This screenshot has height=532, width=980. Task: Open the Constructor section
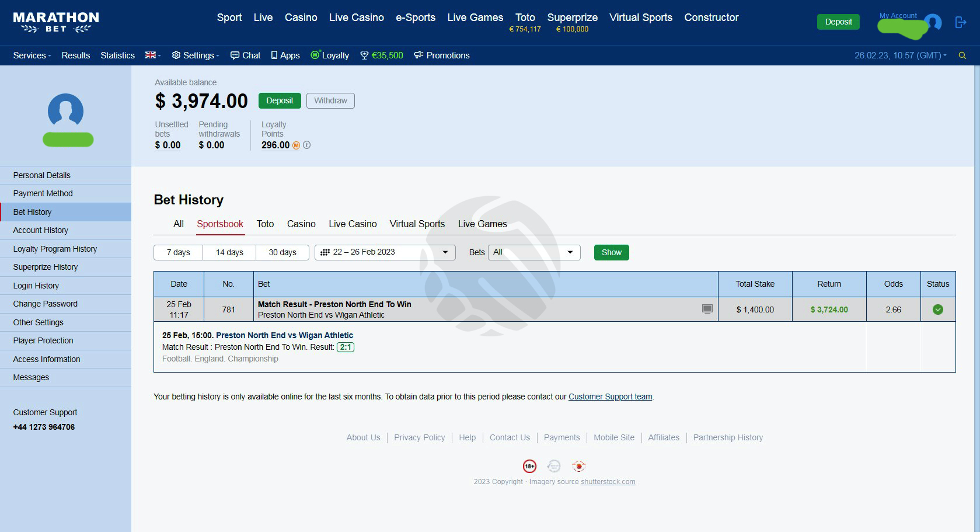[x=712, y=18]
